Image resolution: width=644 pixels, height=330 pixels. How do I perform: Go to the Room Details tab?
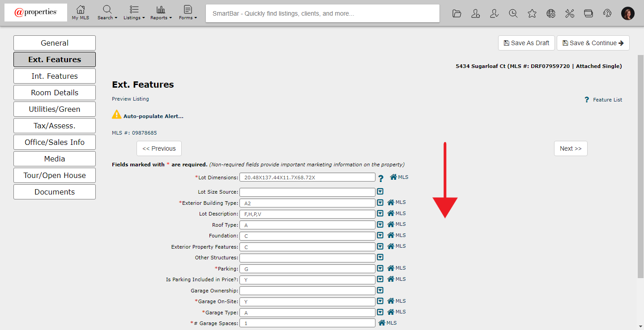[x=55, y=93]
